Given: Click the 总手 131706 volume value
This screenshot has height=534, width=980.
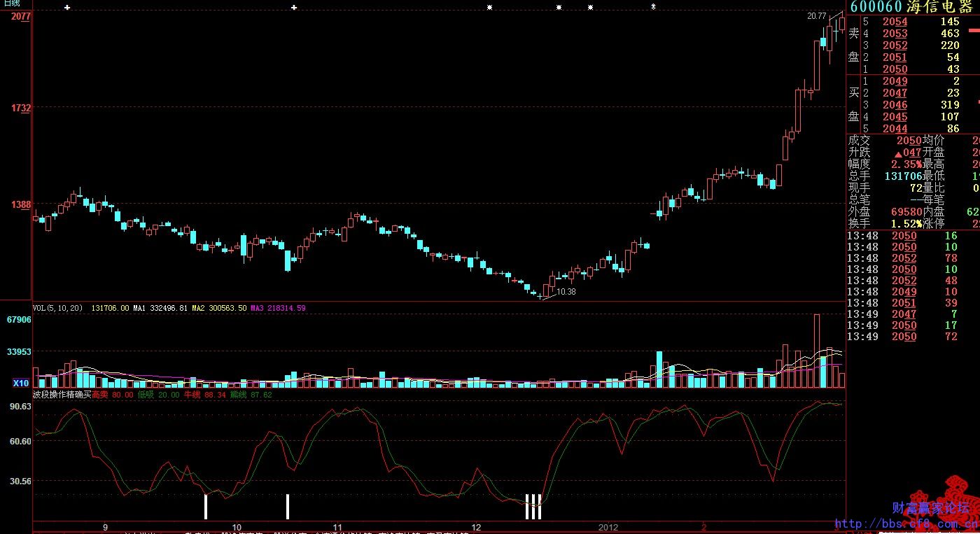Looking at the screenshot, I should pos(902,176).
